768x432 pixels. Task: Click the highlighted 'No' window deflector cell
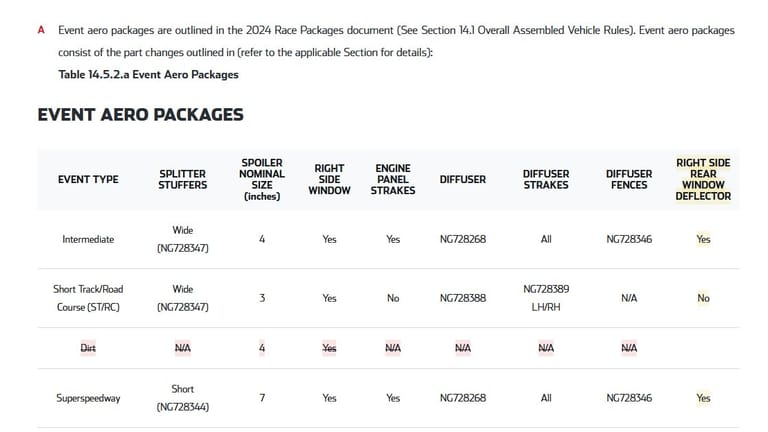pos(703,298)
